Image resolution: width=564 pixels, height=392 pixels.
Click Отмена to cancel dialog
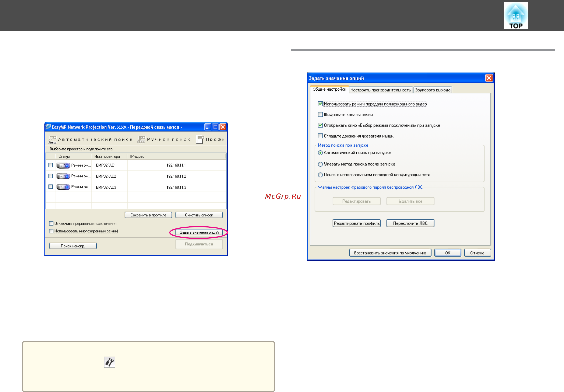477,253
